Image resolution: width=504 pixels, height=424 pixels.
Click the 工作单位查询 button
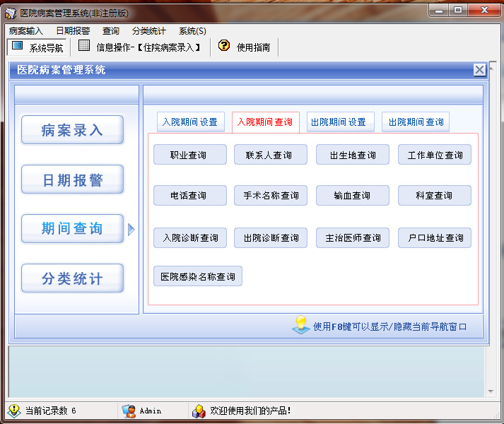435,155
